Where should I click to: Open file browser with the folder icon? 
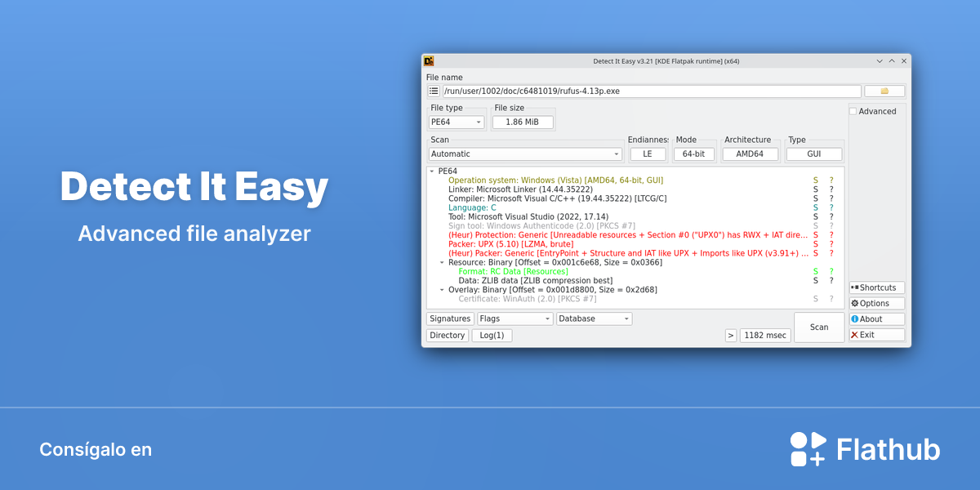click(x=884, y=91)
